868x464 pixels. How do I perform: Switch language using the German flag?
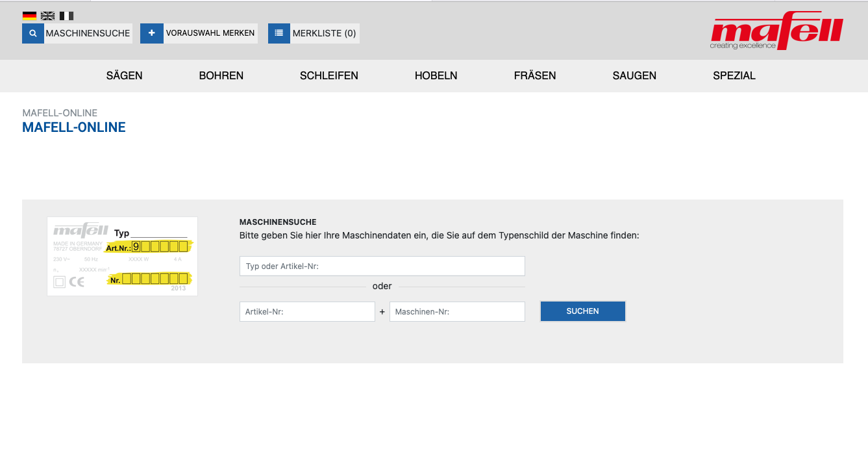click(29, 16)
